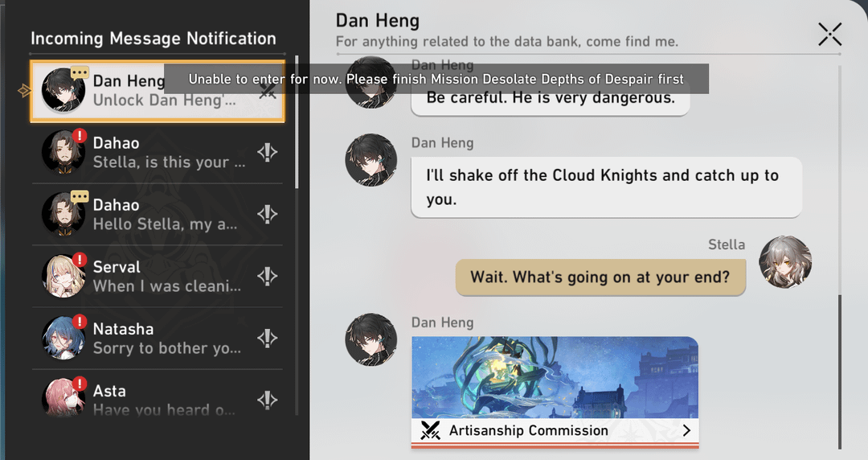Click the alert icon beside first Dahao message
This screenshot has height=460, width=868.
coord(268,152)
